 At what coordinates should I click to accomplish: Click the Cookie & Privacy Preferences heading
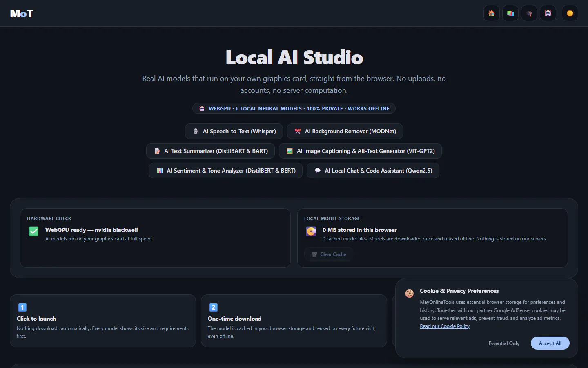click(459, 291)
